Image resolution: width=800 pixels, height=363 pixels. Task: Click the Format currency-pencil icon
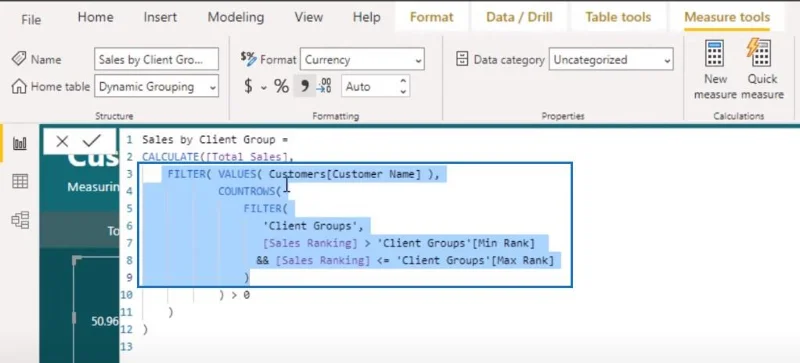pyautogui.click(x=248, y=59)
